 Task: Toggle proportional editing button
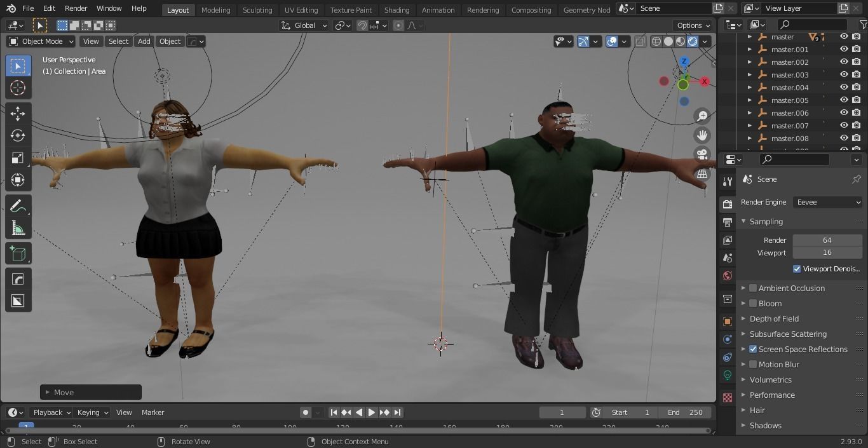pyautogui.click(x=398, y=25)
